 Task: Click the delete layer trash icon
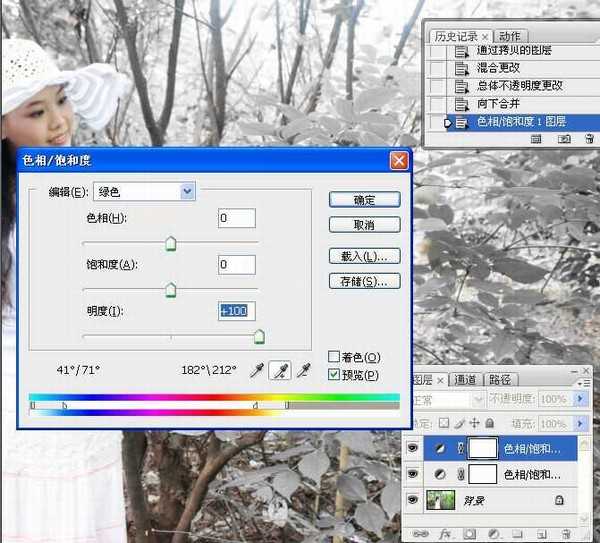[566, 534]
